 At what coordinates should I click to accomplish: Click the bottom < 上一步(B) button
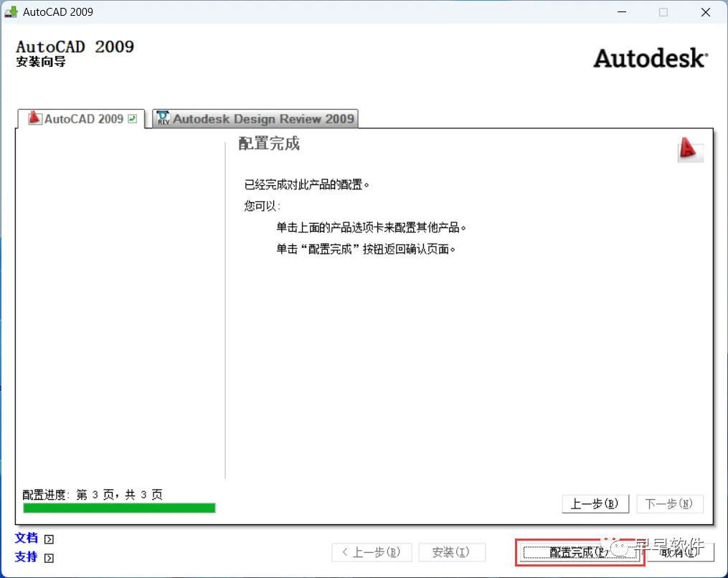(372, 552)
